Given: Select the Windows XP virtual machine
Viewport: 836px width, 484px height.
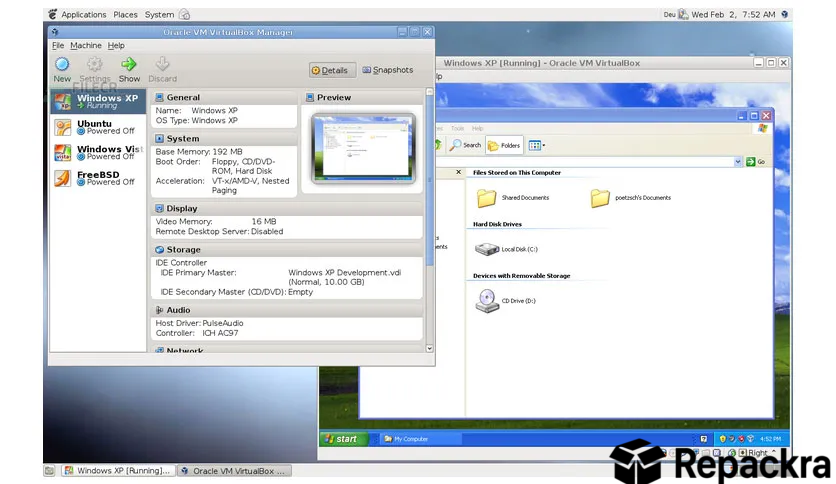Looking at the screenshot, I should [x=98, y=101].
